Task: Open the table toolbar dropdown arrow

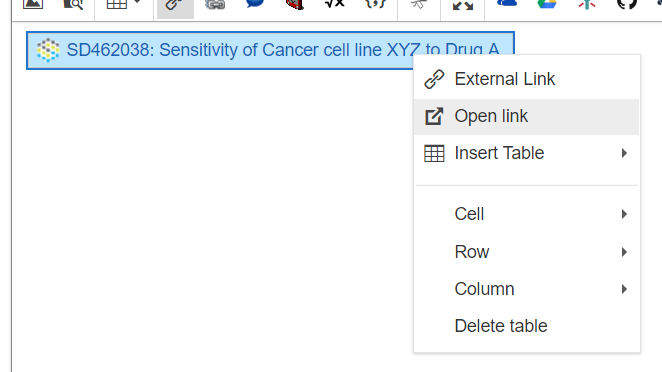Action: point(137,2)
